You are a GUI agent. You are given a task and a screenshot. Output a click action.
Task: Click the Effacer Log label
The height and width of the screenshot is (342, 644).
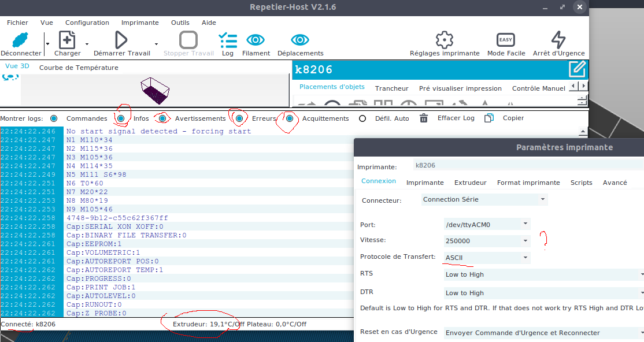(x=456, y=118)
